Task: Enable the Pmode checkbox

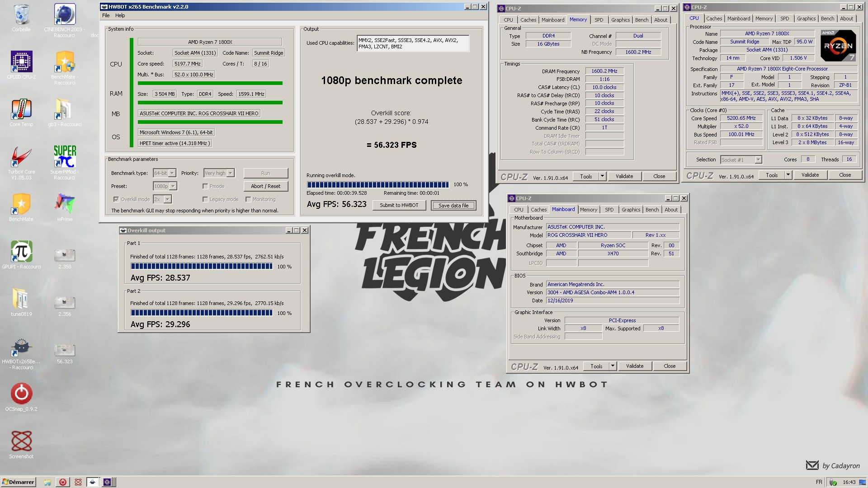Action: pos(205,186)
